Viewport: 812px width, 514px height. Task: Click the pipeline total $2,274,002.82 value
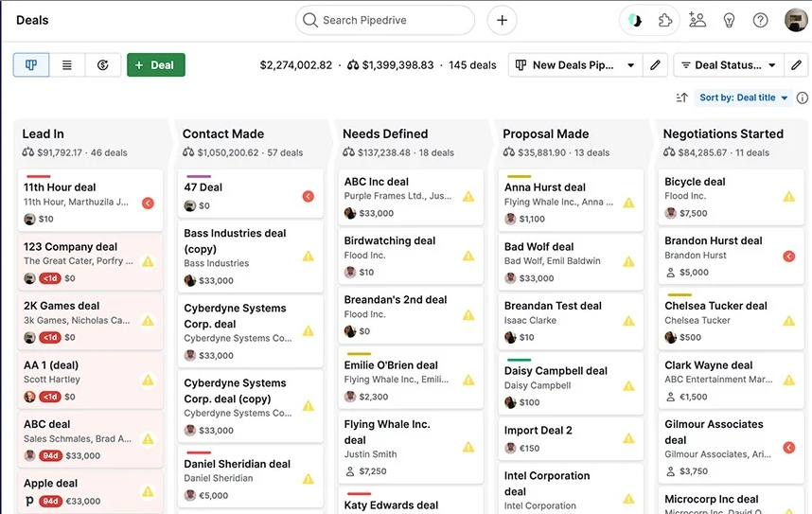(295, 64)
